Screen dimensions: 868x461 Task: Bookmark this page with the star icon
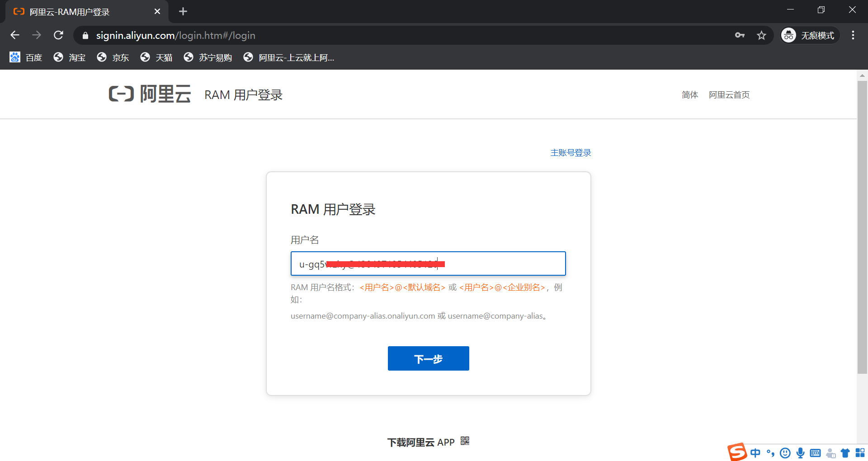(761, 35)
